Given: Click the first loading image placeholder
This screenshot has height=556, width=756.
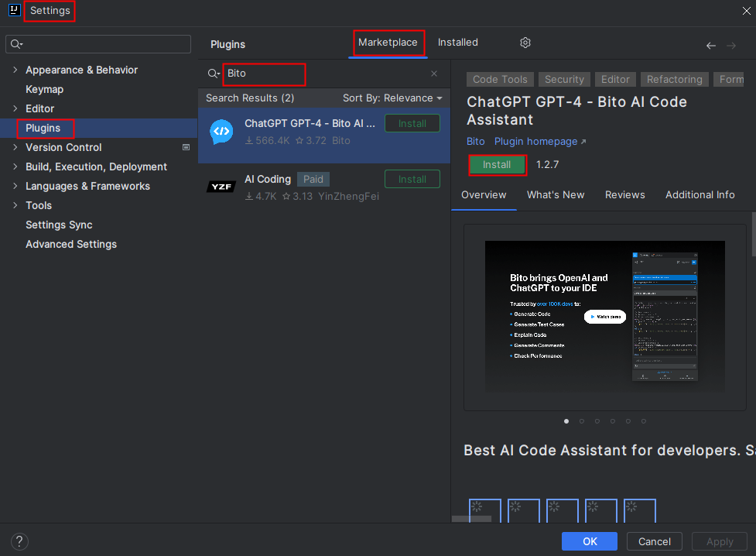Looking at the screenshot, I should tap(485, 510).
